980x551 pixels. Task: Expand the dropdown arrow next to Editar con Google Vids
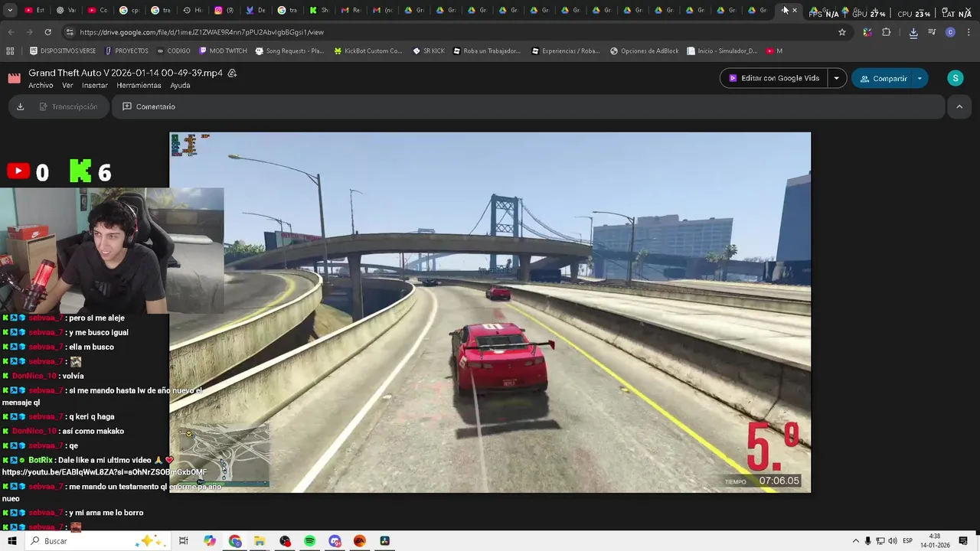click(x=836, y=78)
